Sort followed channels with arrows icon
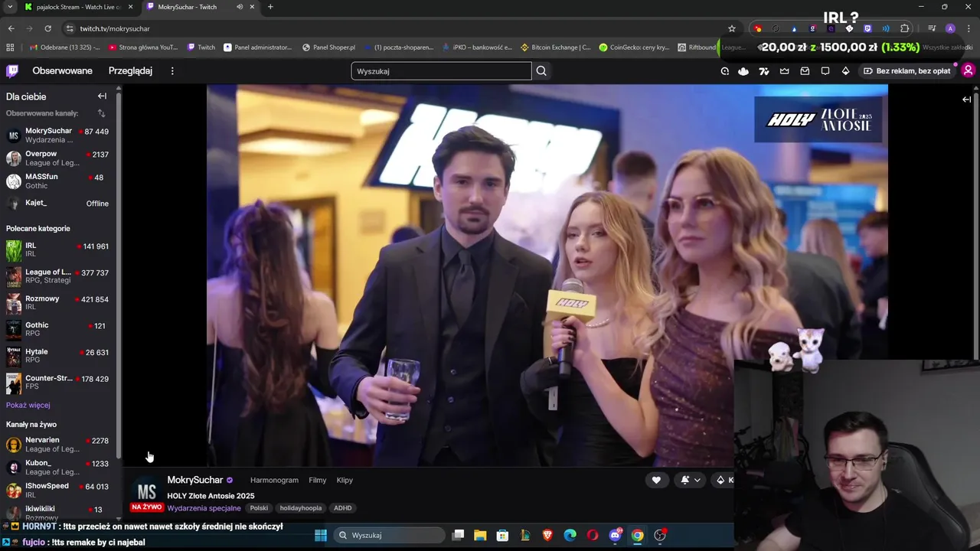This screenshot has height=551, width=980. (102, 113)
